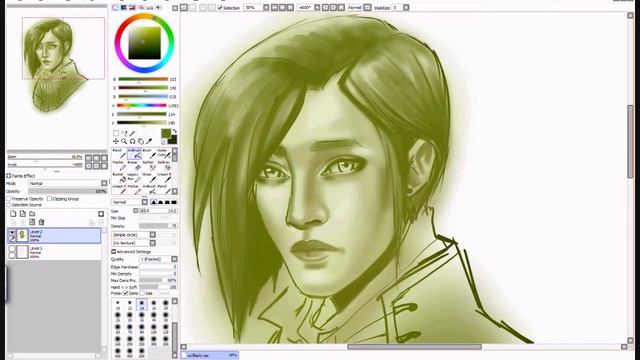Select the Eyedropper color picker tool
Viewport: 640px width, 360px height.
click(x=149, y=141)
